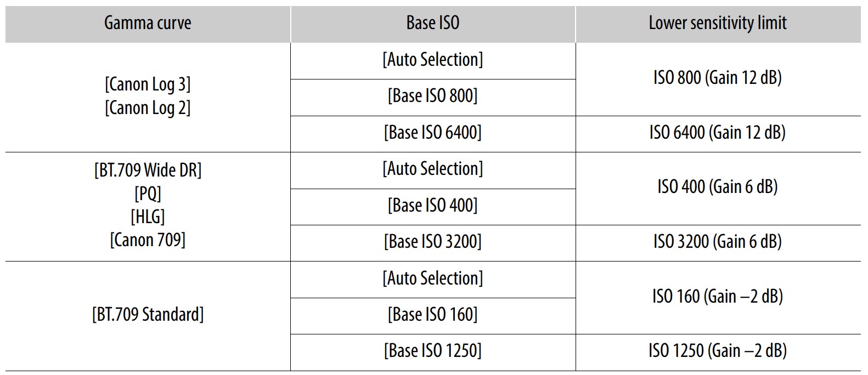Select the ISO 1250 (Gain –2 dB) cell

point(718,351)
